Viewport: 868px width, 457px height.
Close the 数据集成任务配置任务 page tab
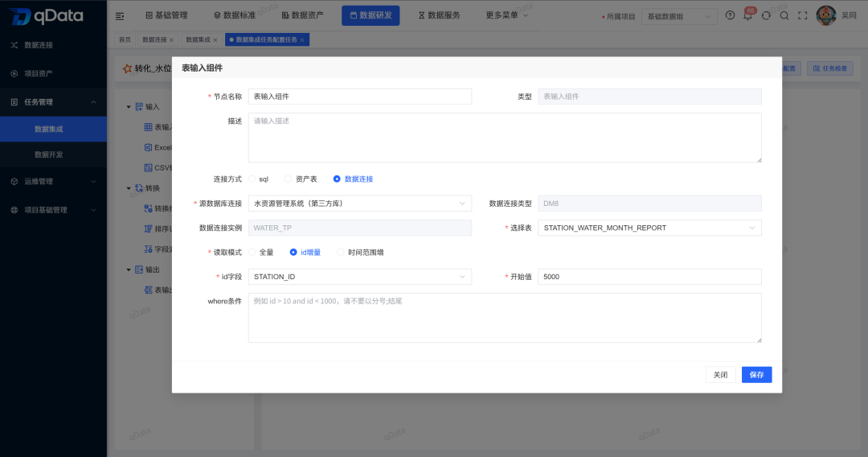301,40
